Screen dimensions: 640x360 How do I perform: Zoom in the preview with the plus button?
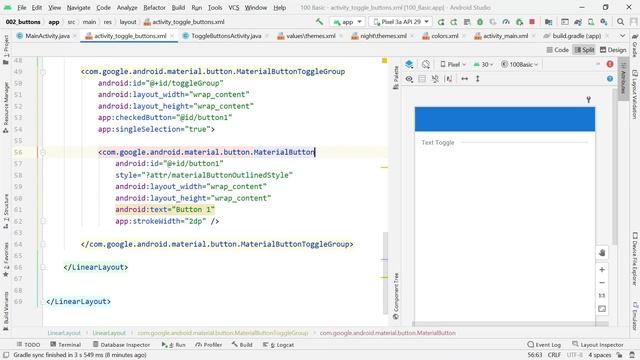[602, 269]
